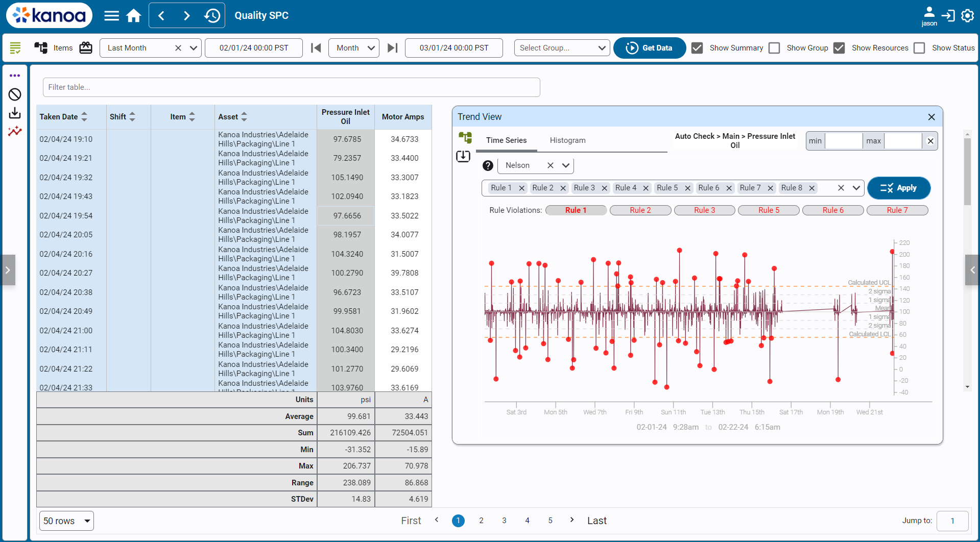This screenshot has height=542, width=980.
Task: Toggle Rule 3 violations pill
Action: point(705,210)
